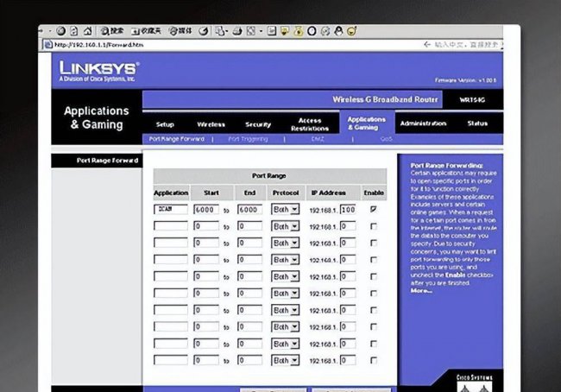Viewport: 561px width, 392px height.
Task: Click the Chinese search box at right
Action: click(x=467, y=44)
